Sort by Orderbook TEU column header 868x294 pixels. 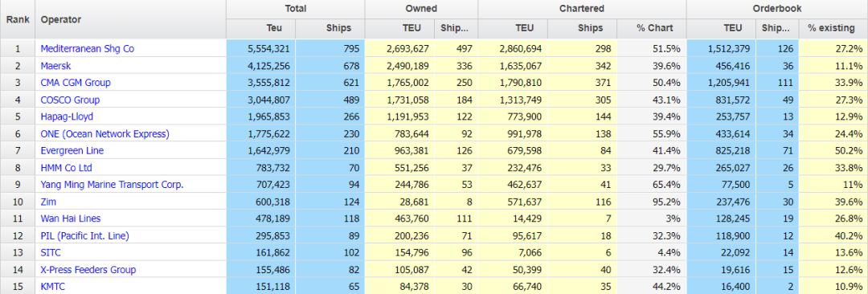pyautogui.click(x=721, y=29)
